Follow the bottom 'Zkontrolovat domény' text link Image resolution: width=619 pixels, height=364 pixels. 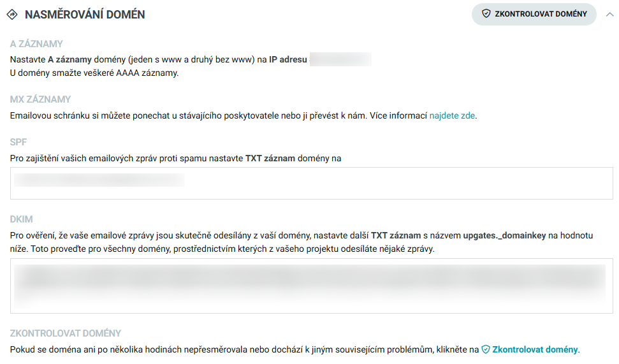[535, 349]
